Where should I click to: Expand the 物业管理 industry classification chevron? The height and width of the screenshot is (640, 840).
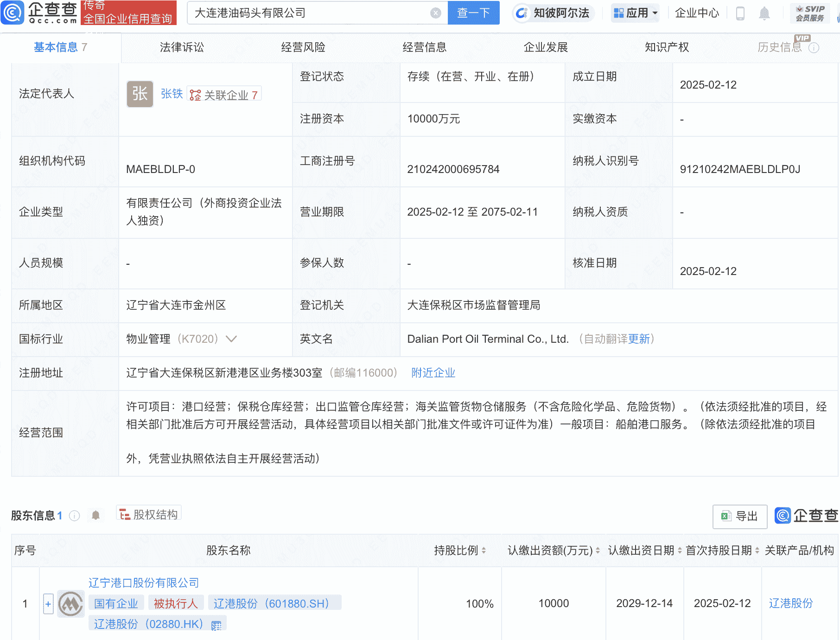[231, 339]
